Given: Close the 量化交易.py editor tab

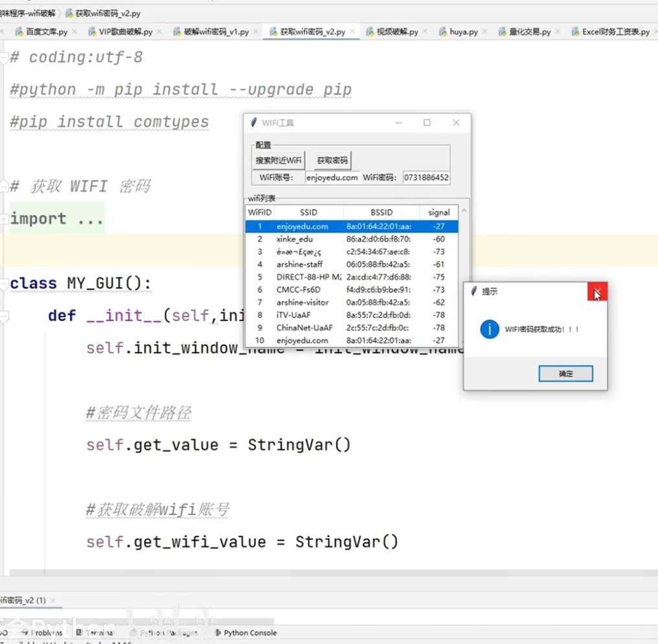Looking at the screenshot, I should point(558,32).
